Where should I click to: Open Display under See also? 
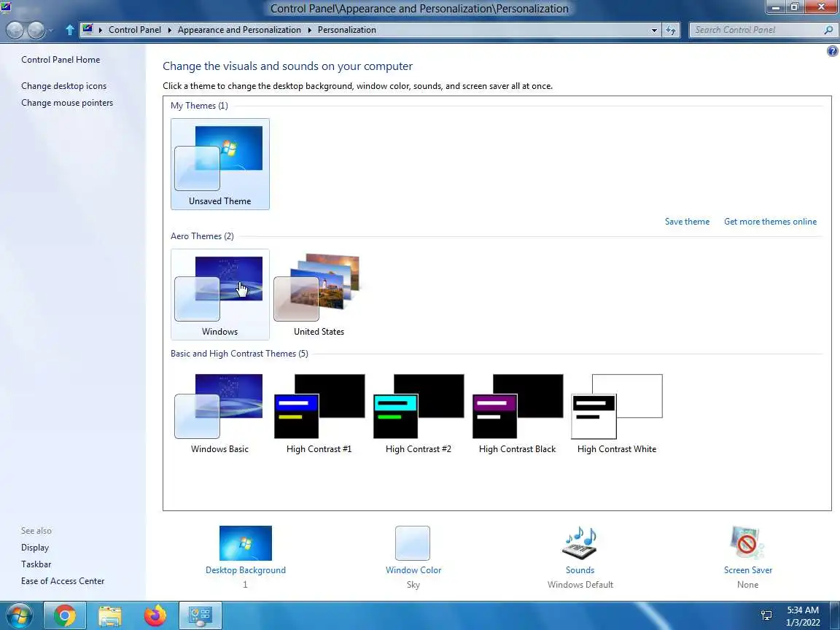[35, 548]
